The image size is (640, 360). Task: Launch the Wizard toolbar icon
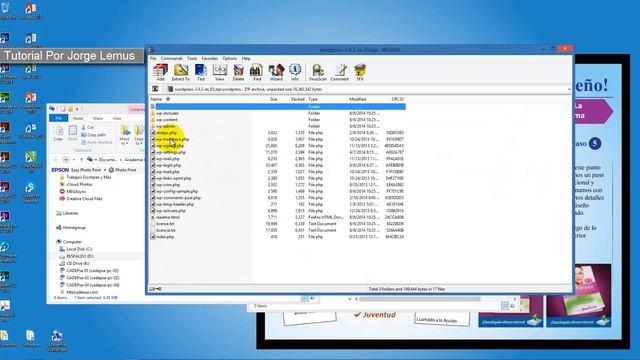276,72
